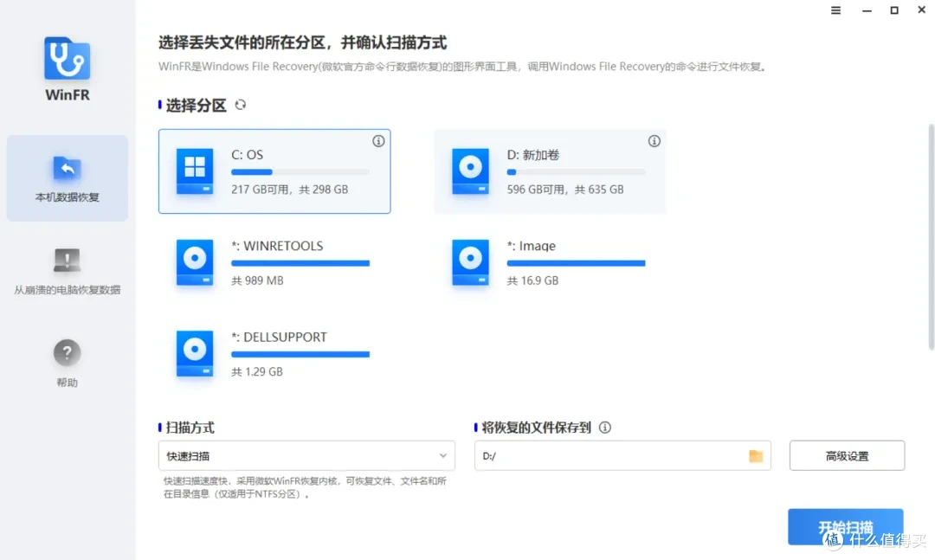Click text 共 16.9 GB
The image size is (935, 560).
(532, 280)
